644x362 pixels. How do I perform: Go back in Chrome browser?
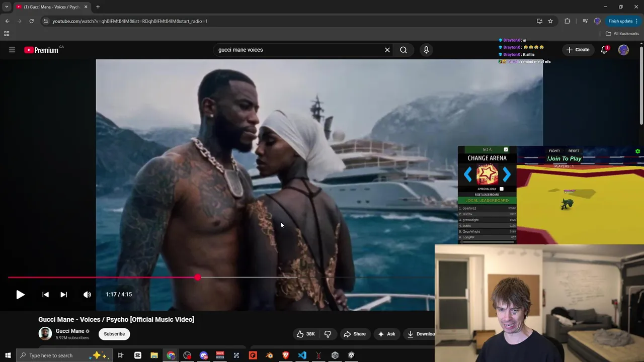[7, 21]
